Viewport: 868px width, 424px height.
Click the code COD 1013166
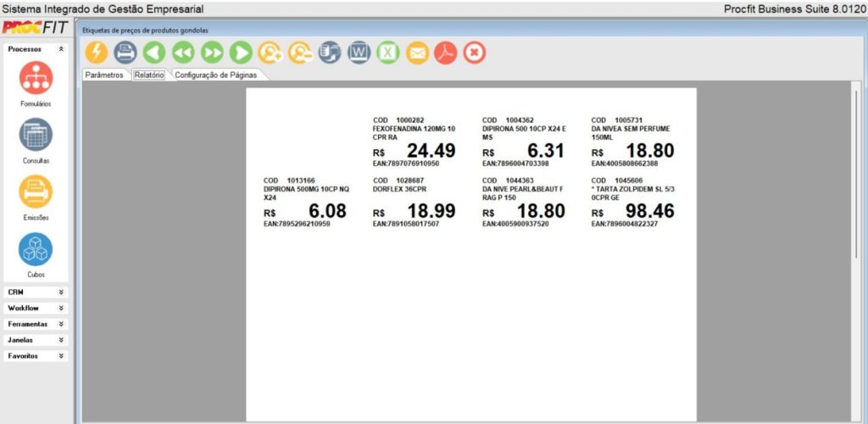tap(289, 181)
